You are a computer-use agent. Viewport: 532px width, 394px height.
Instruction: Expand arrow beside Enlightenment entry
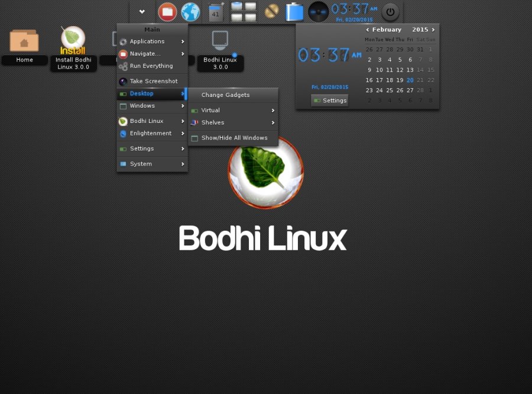(183, 134)
